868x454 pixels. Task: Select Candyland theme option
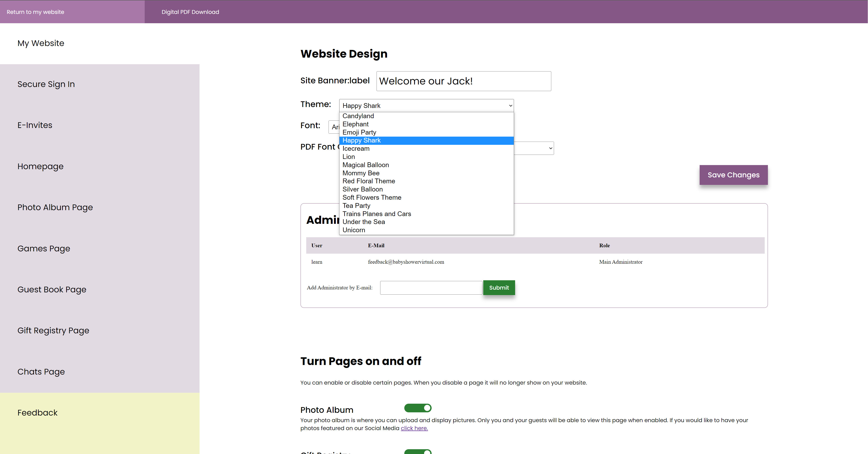click(358, 116)
